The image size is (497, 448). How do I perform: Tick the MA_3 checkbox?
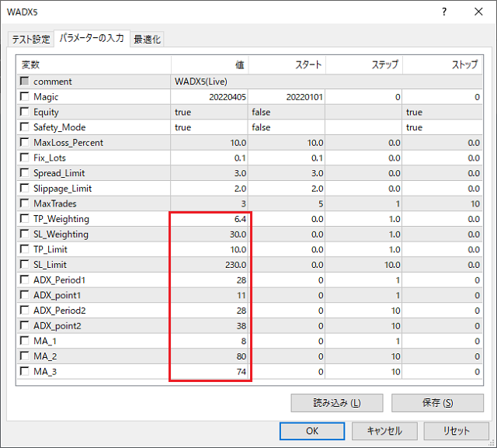coord(24,371)
